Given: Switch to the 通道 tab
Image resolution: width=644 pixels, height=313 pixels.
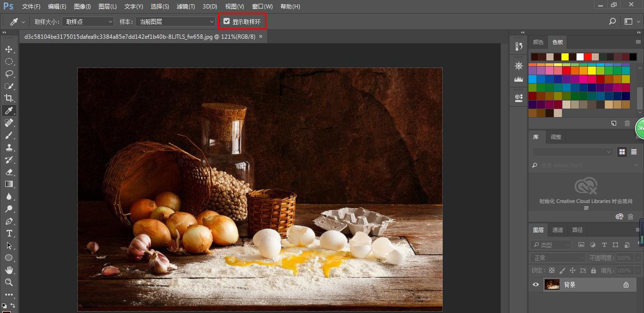Looking at the screenshot, I should [x=558, y=230].
